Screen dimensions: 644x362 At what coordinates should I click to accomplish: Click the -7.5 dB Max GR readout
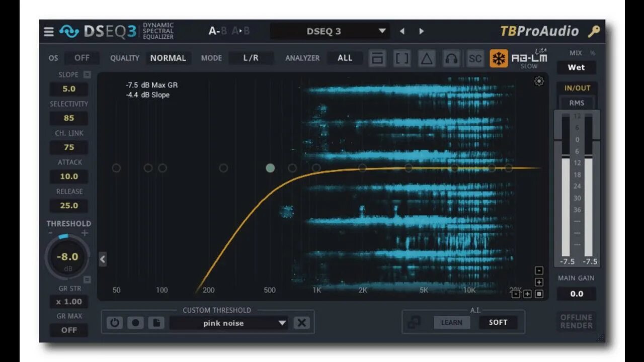click(151, 85)
